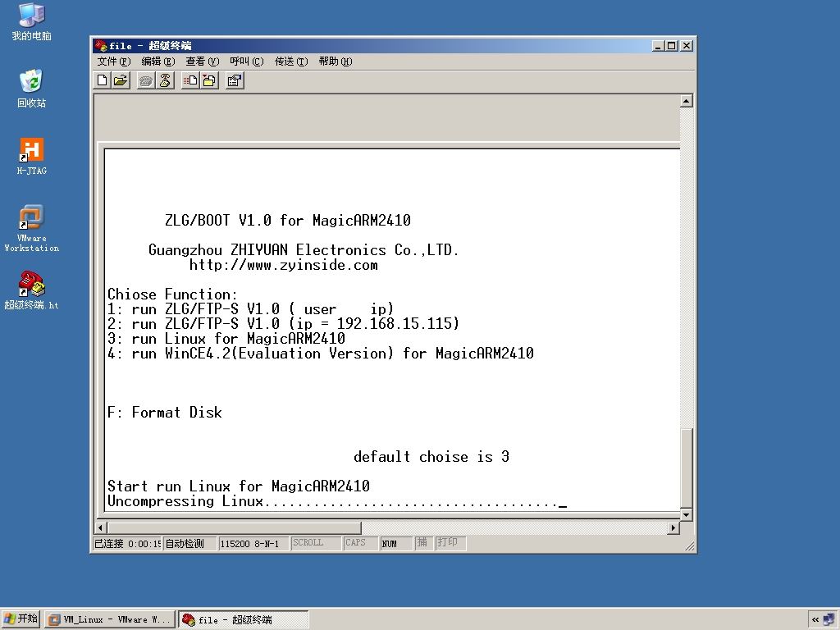The width and height of the screenshot is (840, 630).
Task: Click the http://www.zyinside.com text
Action: 283,265
